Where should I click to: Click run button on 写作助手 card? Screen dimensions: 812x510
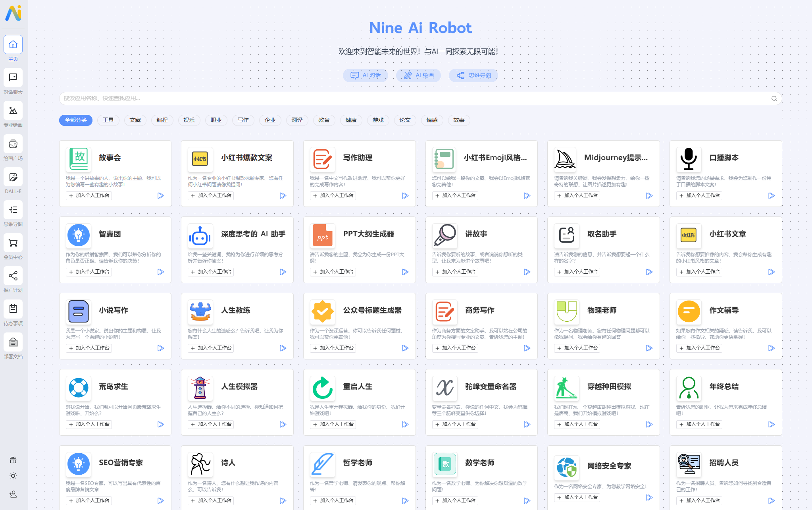[406, 195]
